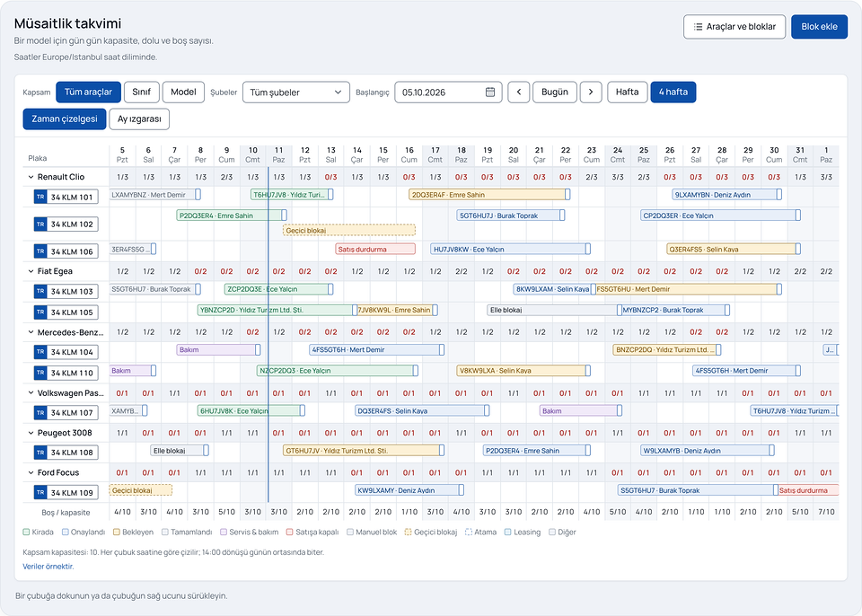Select the Geçici blokaj bar on 34 KLM 102
This screenshot has height=616, width=862.
349,231
